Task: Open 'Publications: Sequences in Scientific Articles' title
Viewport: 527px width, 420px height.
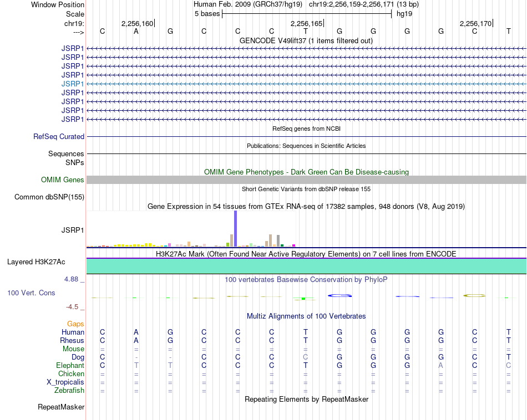Action: coord(306,146)
